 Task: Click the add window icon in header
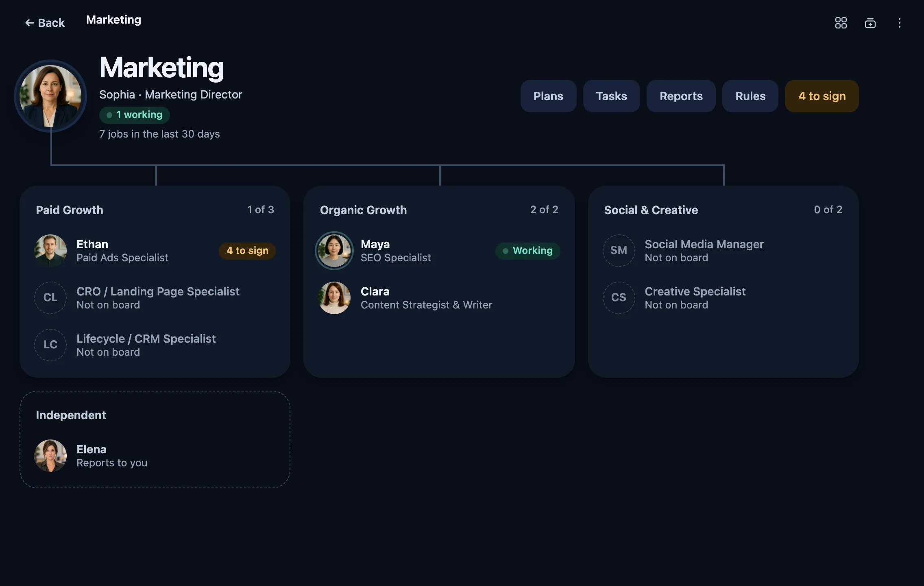tap(870, 23)
